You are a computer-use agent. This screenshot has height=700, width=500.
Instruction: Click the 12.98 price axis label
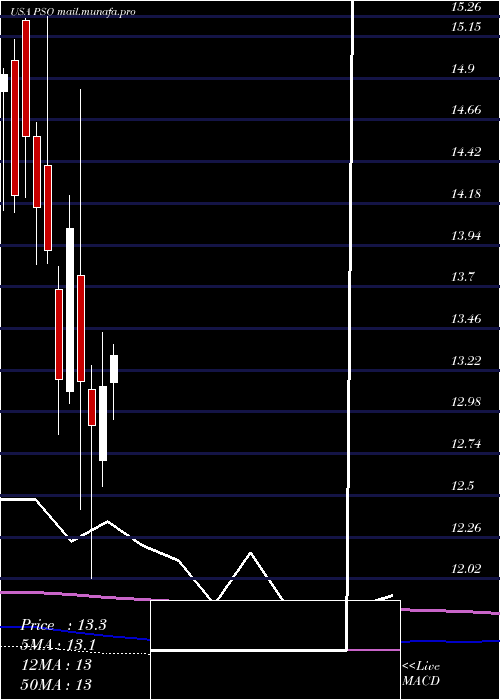466,402
